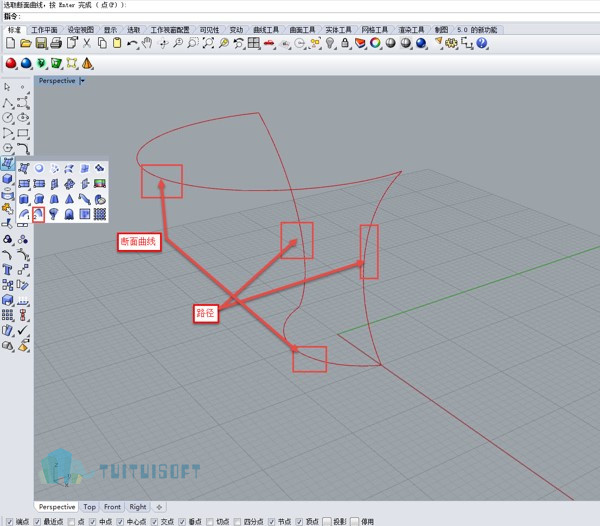Enable the 点 point osnap checkbox
The width and height of the screenshot is (600, 526).
click(x=71, y=522)
